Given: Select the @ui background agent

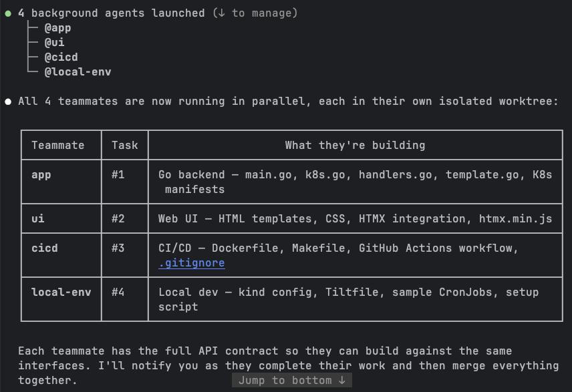Looking at the screenshot, I should pos(54,43).
